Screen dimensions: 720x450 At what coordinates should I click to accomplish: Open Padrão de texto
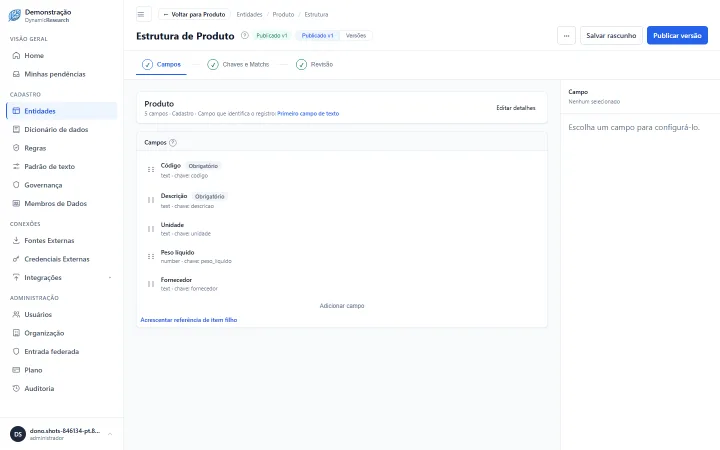62,167
